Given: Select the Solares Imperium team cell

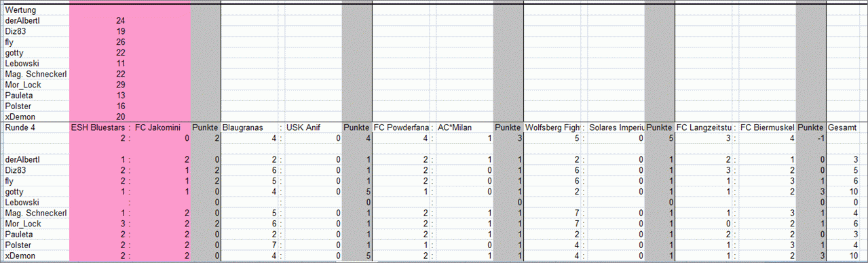Looking at the screenshot, I should pyautogui.click(x=616, y=127).
